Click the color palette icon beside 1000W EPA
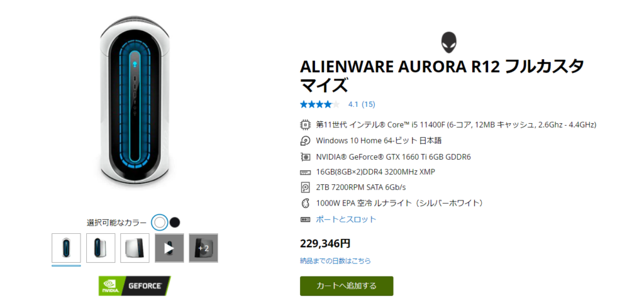 (305, 203)
